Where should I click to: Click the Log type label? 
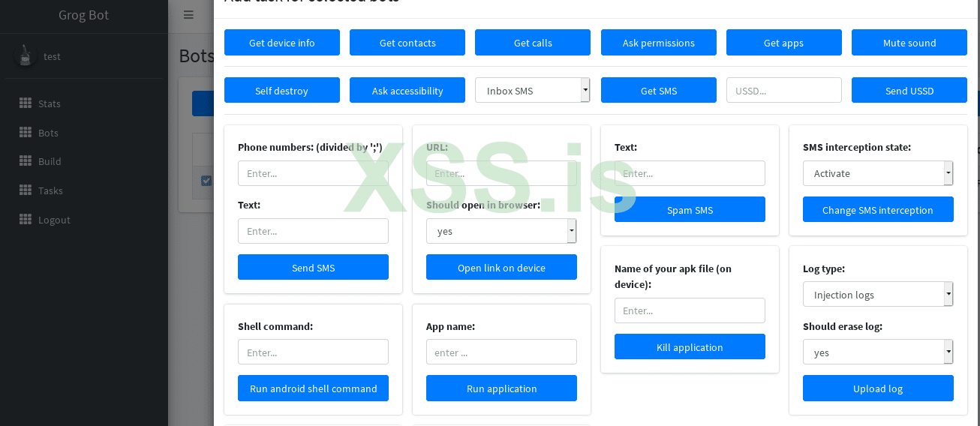[824, 268]
